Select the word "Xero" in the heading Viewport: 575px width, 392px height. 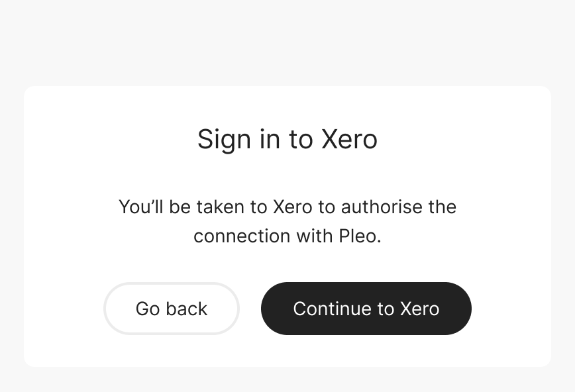click(349, 140)
